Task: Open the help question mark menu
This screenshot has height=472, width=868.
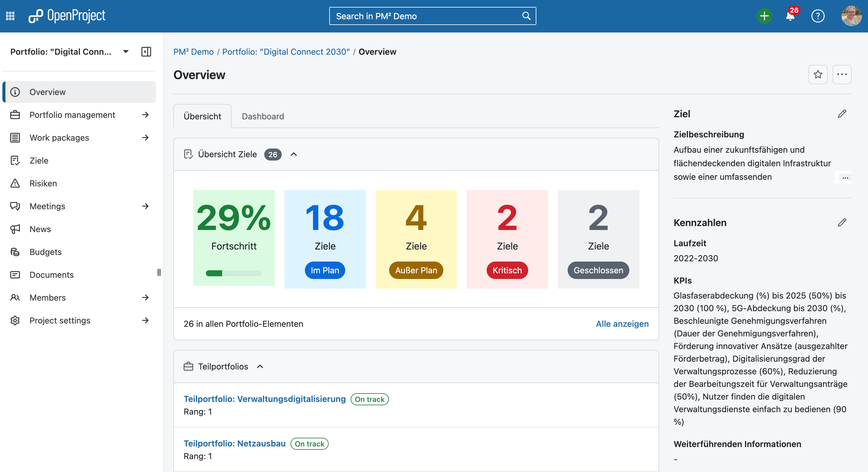Action: [x=817, y=16]
